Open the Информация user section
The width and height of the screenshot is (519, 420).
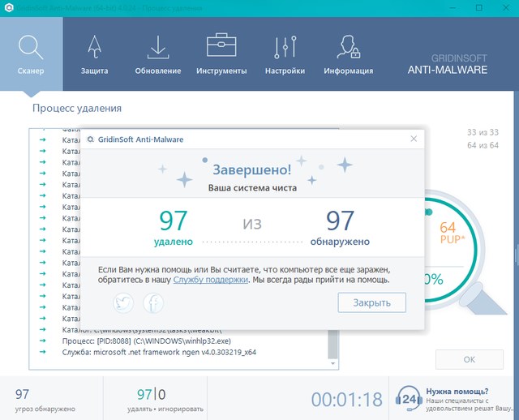(x=348, y=53)
